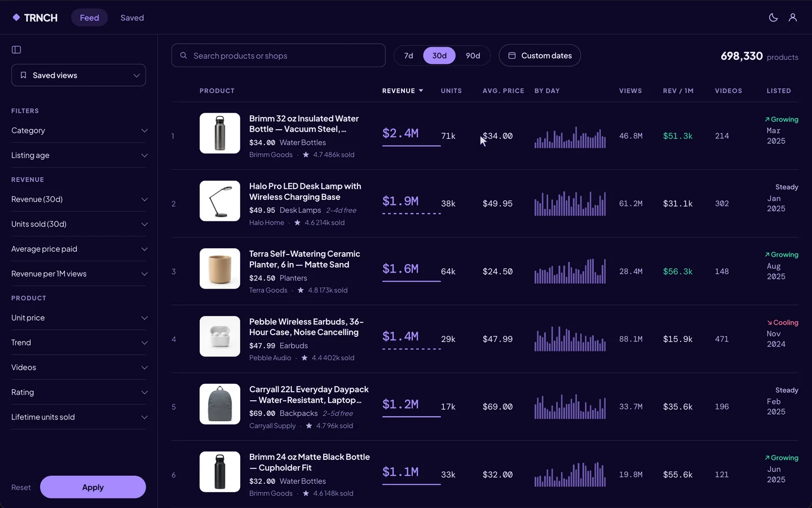Click the star rating icon for Brimm 32 oz bottle
This screenshot has width=812, height=508.
[306, 155]
